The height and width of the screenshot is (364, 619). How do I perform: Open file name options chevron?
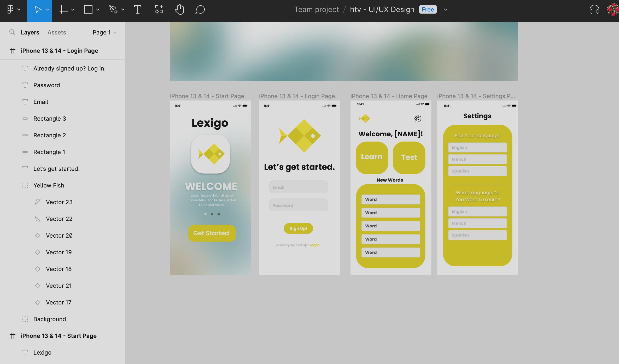tap(446, 10)
